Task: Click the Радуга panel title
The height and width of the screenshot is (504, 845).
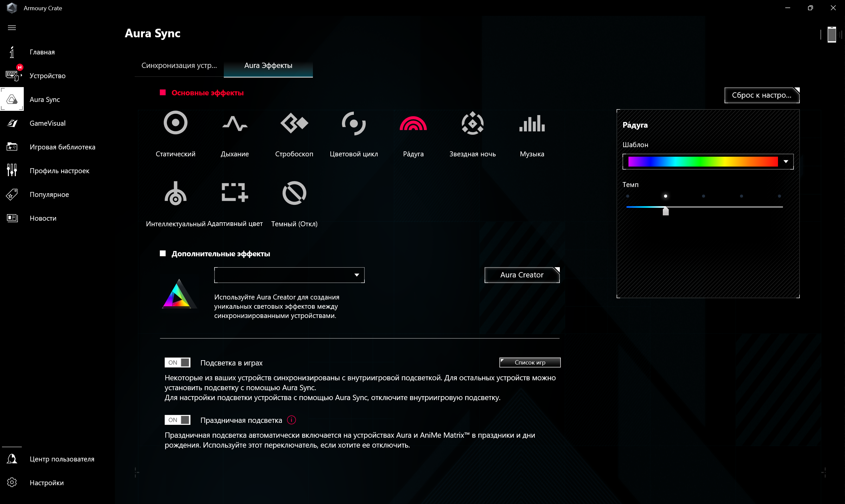Action: (x=635, y=125)
